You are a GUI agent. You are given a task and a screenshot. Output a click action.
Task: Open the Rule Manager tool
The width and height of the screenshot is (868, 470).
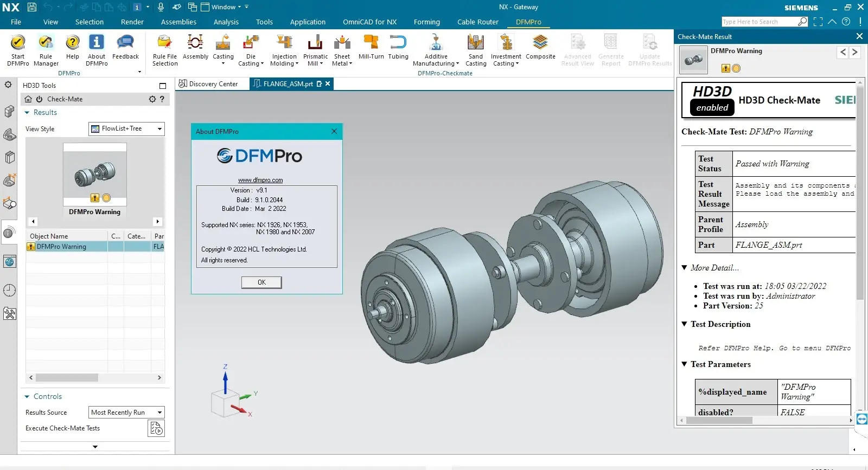pos(46,50)
